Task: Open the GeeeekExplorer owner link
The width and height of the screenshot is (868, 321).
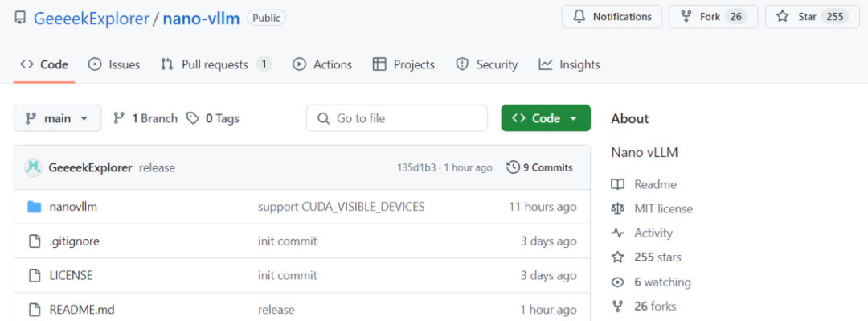Action: [x=92, y=19]
